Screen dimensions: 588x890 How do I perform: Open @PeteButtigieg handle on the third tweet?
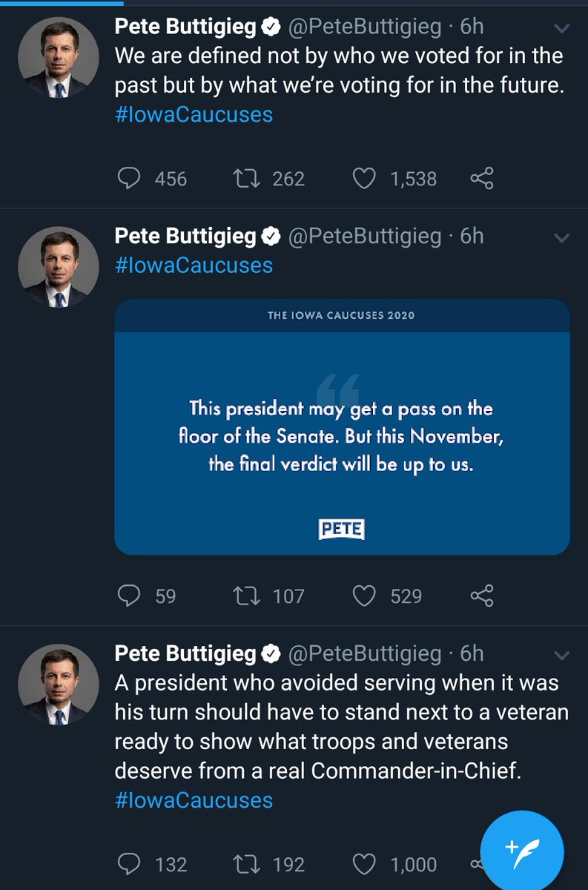coord(363,653)
